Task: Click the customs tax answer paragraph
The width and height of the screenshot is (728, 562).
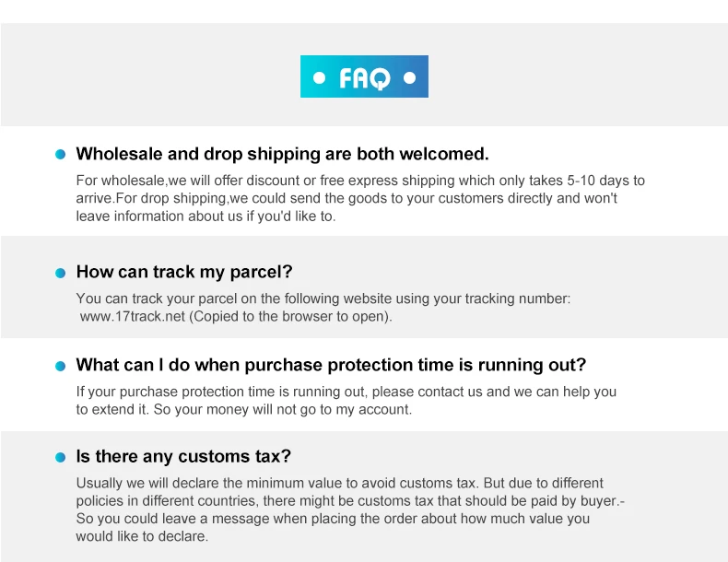Action: [x=350, y=509]
